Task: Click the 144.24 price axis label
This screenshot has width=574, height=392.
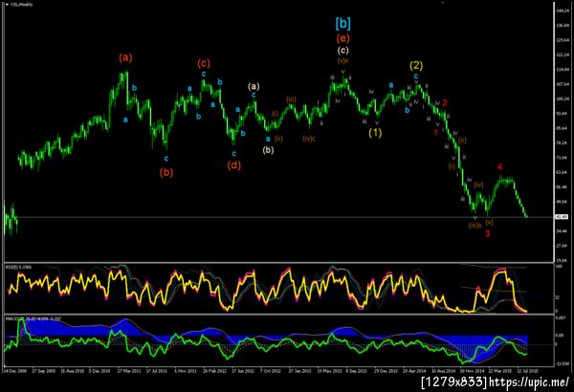Action: (562, 11)
